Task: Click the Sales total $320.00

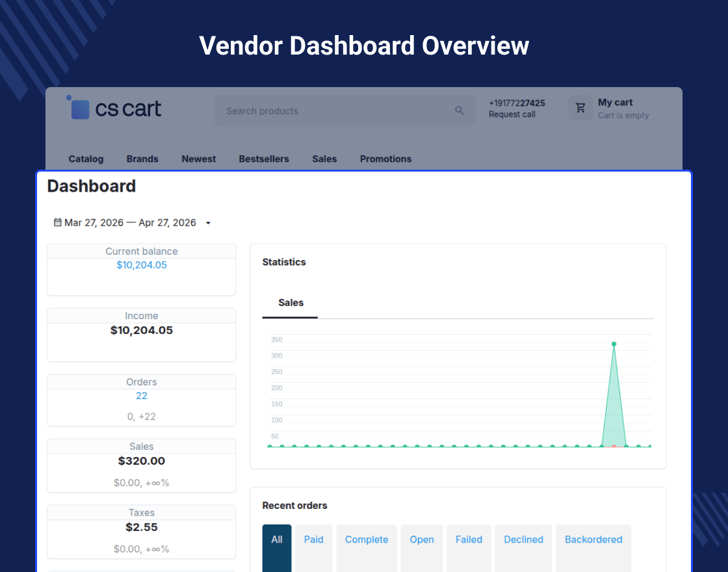Action: point(142,461)
